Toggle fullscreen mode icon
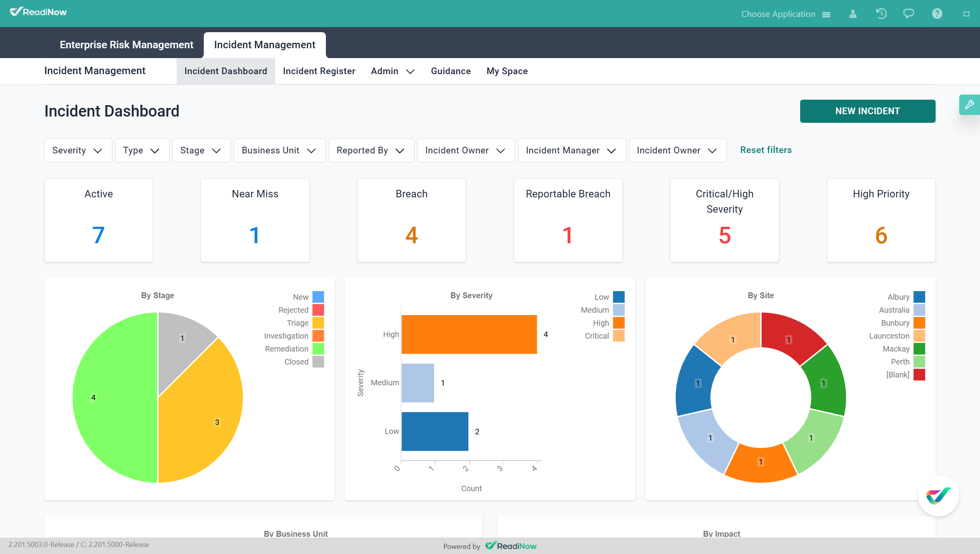 pos(966,14)
